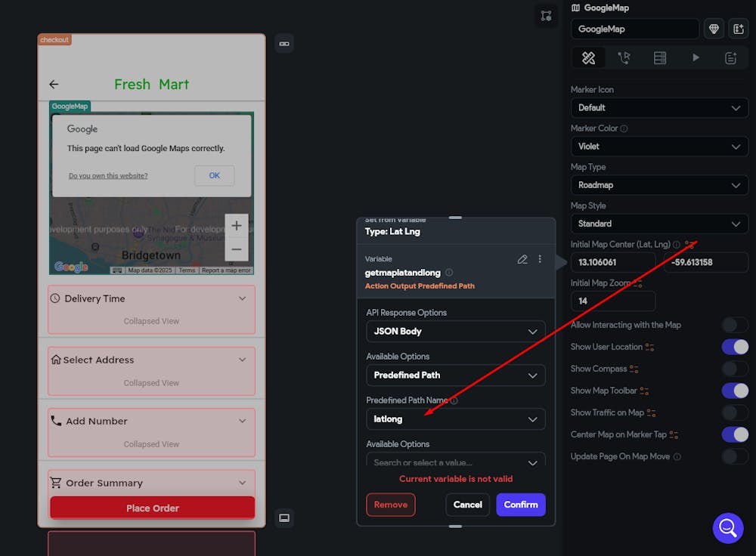Toggle Show Traffic on Map switch
Image resolution: width=756 pixels, height=556 pixels.
[x=735, y=413]
